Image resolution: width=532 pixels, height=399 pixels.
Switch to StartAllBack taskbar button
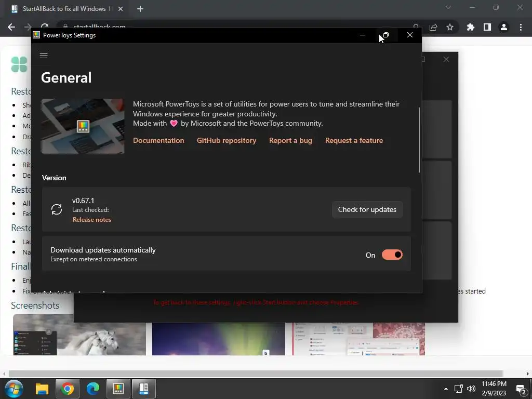tap(144, 389)
